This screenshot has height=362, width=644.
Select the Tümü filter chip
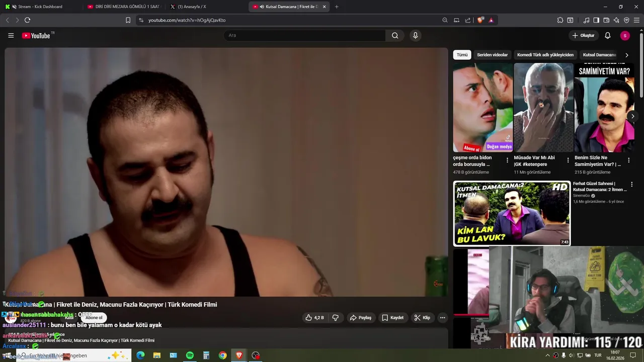click(462, 55)
